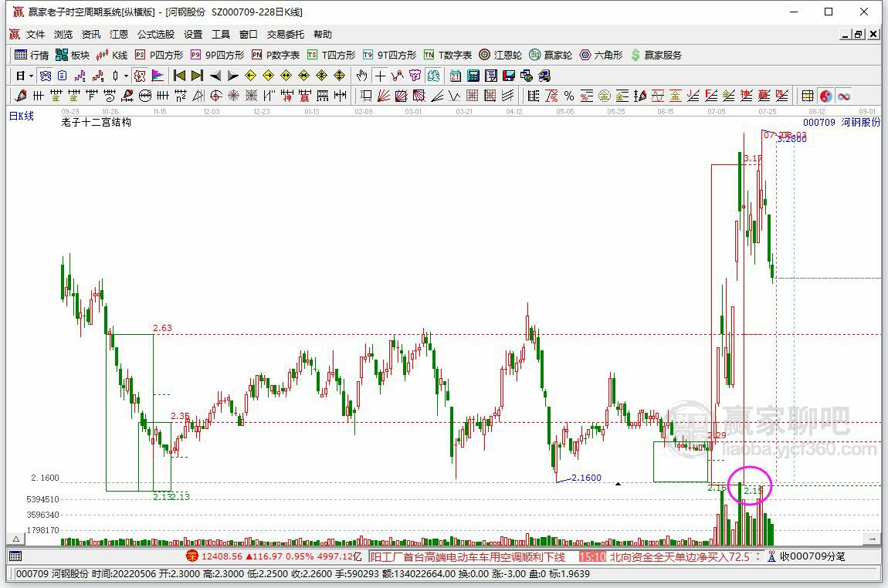Click the yellow diamond right-arrow icon
Viewport: 888px width, 588px height.
(x=269, y=76)
